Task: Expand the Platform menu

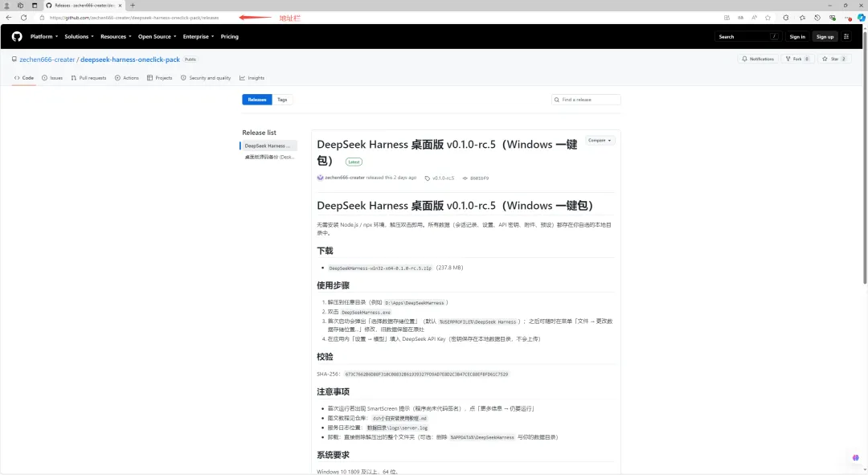Action: pyautogui.click(x=43, y=36)
